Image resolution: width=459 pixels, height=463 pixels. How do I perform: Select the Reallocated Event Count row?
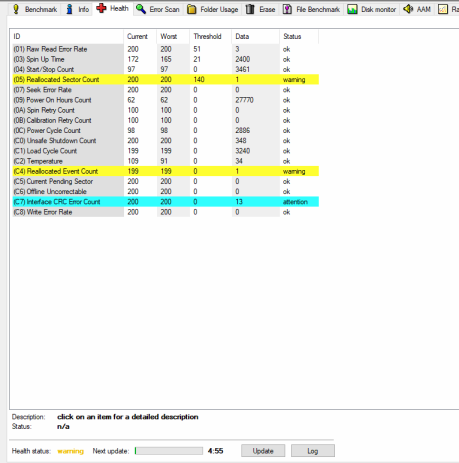coord(166,171)
